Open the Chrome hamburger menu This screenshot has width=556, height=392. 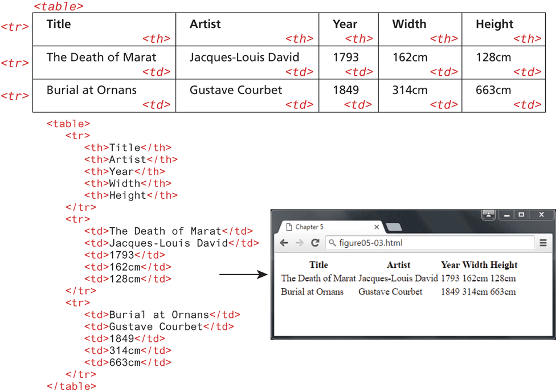[x=543, y=243]
